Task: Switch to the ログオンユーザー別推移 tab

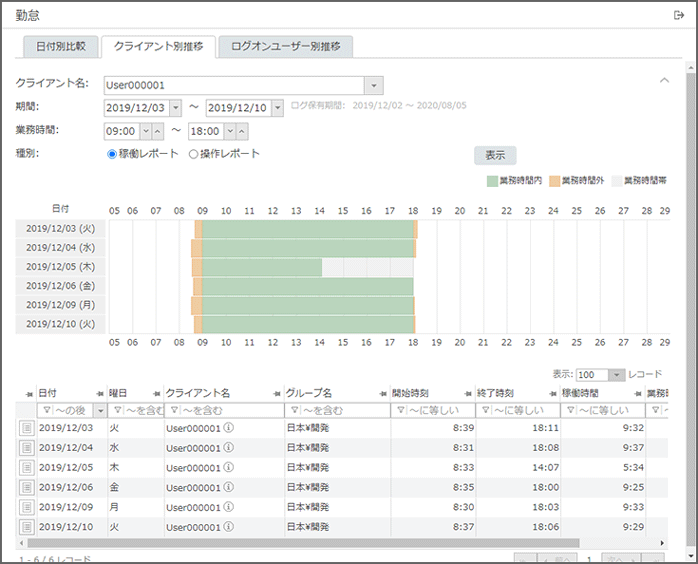Action: click(x=285, y=47)
